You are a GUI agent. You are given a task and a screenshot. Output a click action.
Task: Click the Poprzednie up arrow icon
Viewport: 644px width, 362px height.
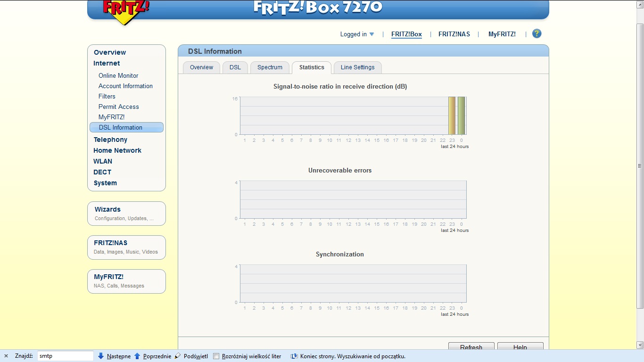click(137, 356)
